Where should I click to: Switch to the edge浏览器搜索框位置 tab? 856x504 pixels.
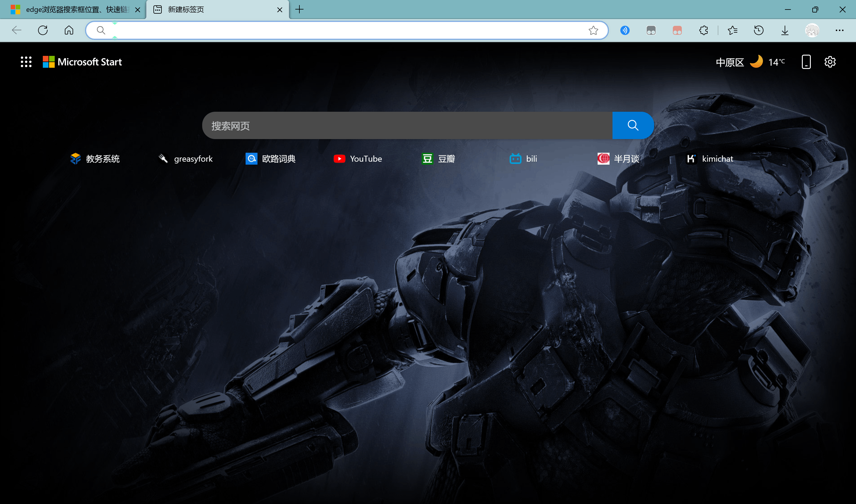point(73,10)
